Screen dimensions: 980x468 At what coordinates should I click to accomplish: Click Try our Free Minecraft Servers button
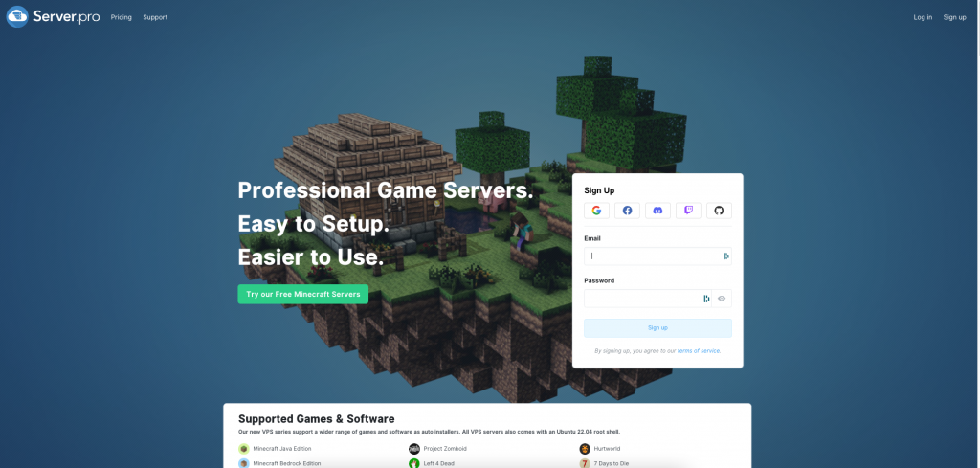click(303, 295)
